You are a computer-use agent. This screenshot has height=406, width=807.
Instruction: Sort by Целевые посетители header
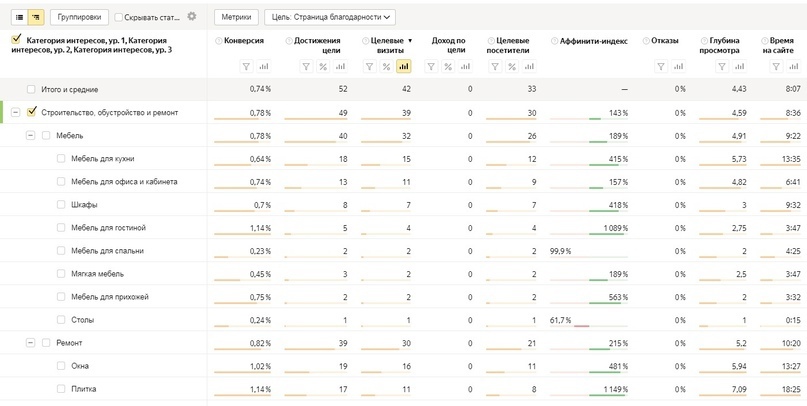[x=508, y=45]
